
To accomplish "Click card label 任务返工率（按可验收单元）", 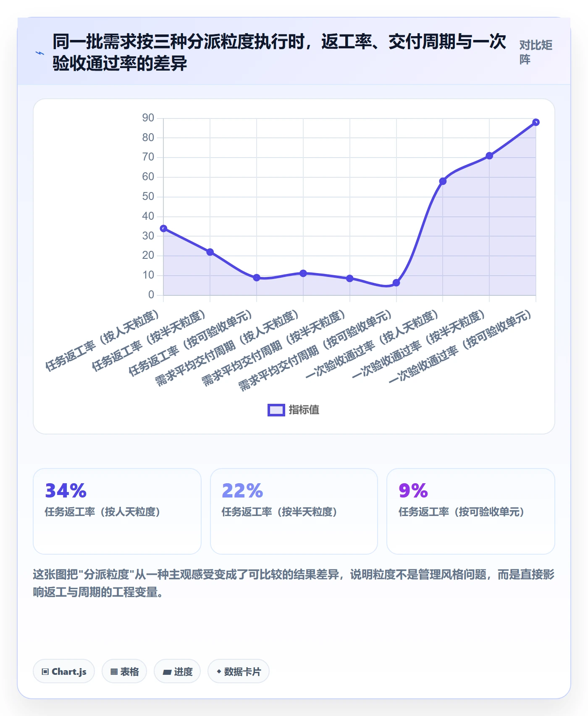I will (462, 512).
